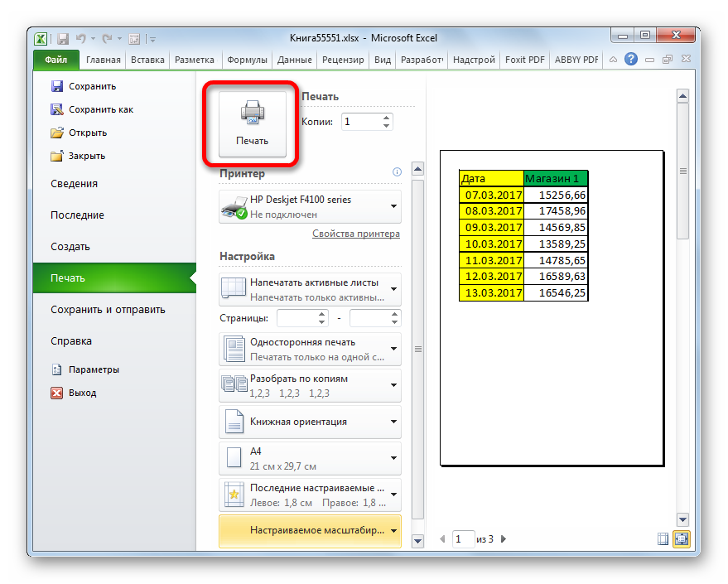Open Настраиваемое масштабирование dropdown

[x=310, y=531]
